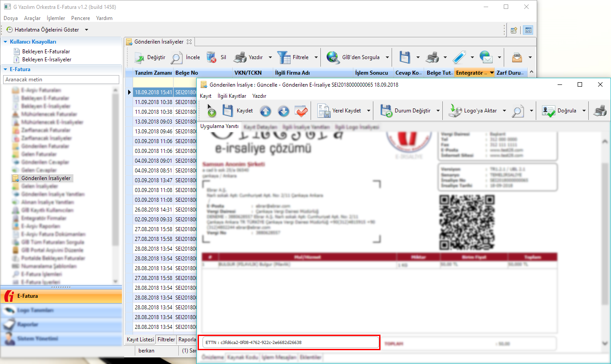Expand the Doğrula dropdown arrow
Image resolution: width=611 pixels, height=364 pixels.
(x=584, y=111)
